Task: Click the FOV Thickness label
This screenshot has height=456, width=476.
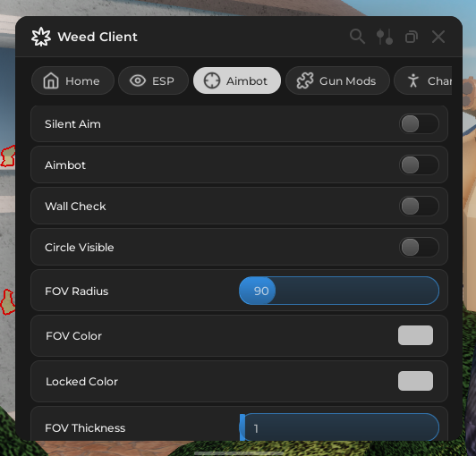Action: 85,428
